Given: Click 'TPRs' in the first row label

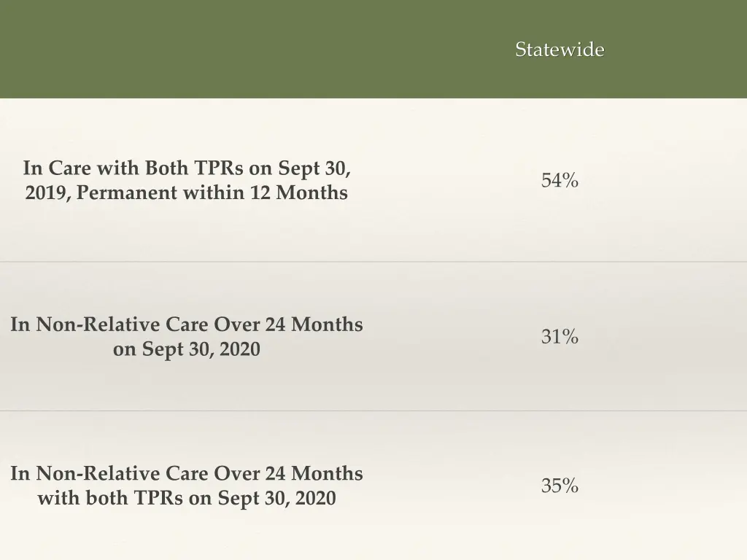Looking at the screenshot, I should pos(217,168).
